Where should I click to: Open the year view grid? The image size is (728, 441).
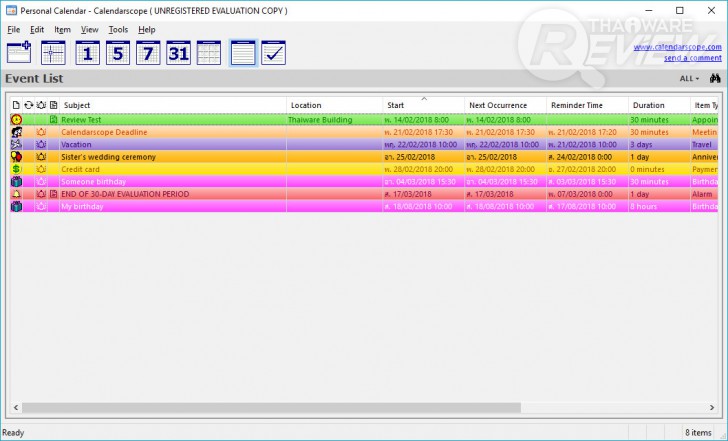pyautogui.click(x=209, y=53)
